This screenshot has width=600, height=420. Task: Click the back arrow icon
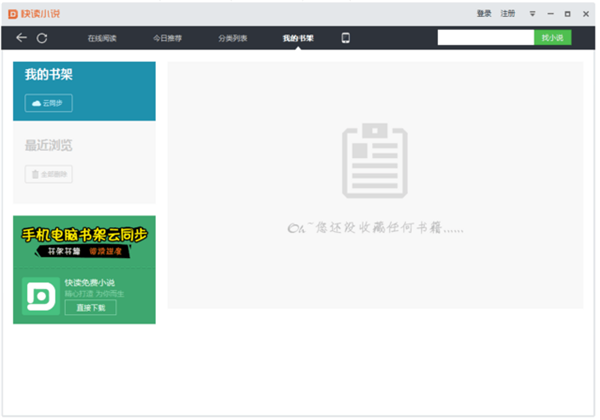pos(22,38)
